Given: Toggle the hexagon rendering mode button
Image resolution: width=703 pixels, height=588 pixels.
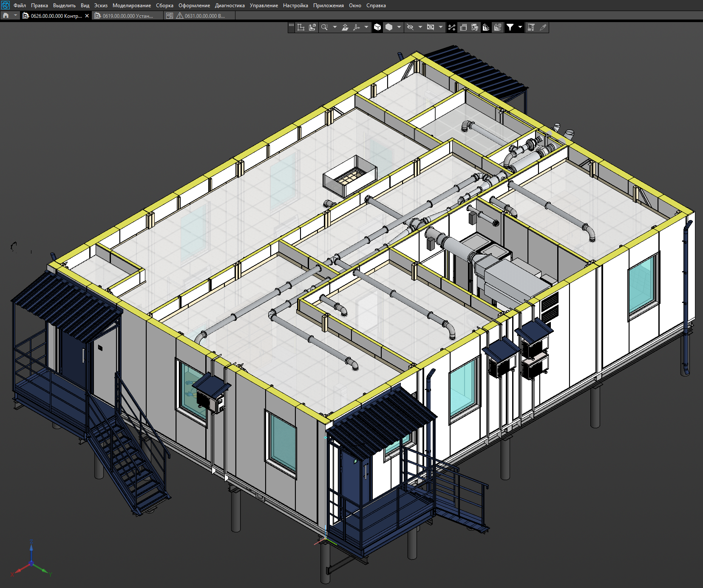Looking at the screenshot, I should click(x=389, y=28).
